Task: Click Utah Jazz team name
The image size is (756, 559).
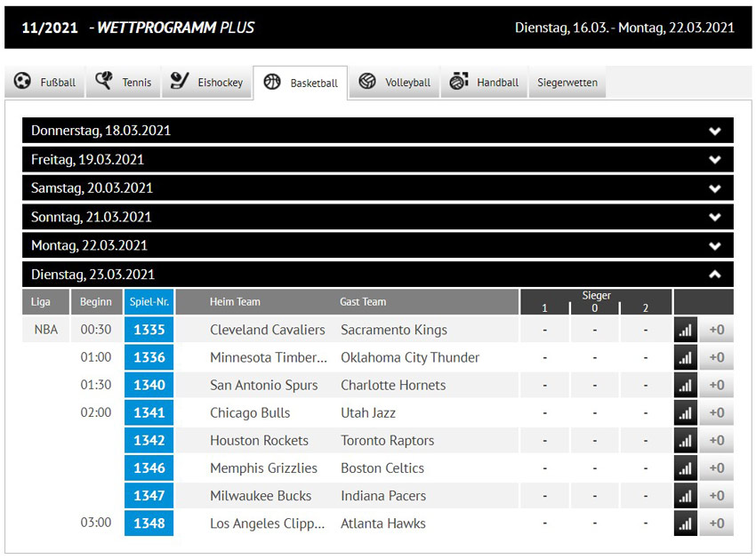Action: point(368,412)
